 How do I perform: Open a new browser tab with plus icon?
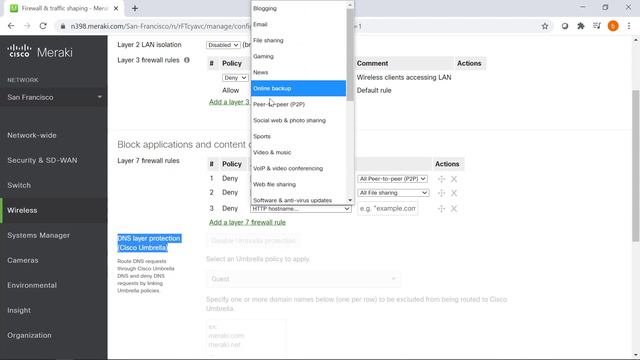coord(135,8)
